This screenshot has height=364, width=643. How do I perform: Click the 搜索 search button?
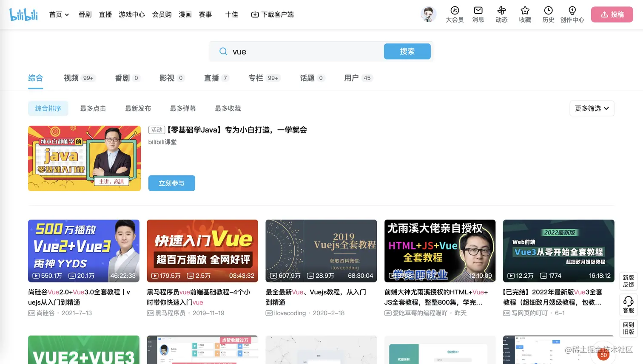(407, 51)
